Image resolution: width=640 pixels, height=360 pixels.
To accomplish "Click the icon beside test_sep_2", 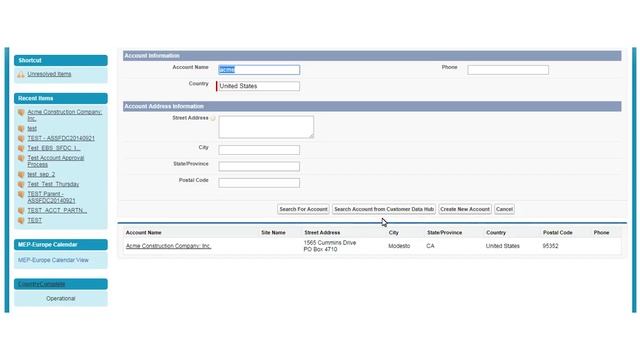I will [21, 175].
